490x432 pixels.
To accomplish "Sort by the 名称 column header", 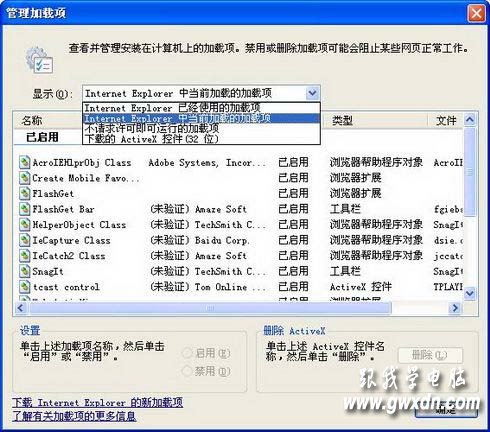I will click(x=32, y=120).
